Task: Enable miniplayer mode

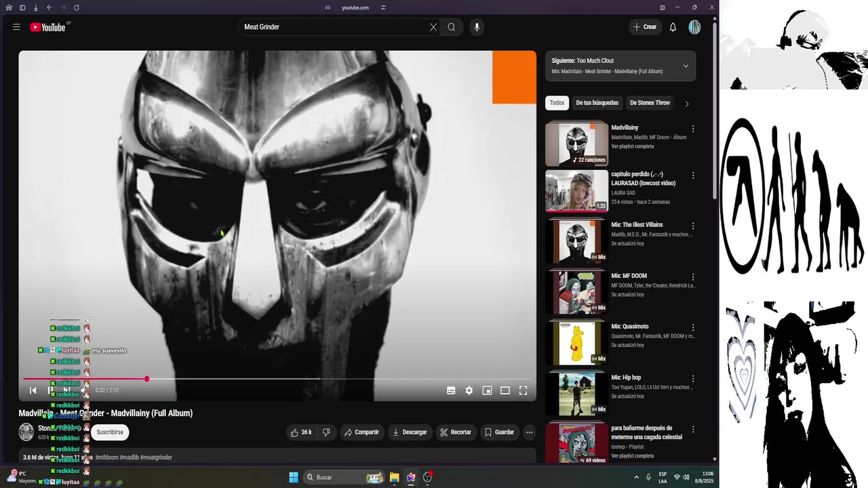Action: 487,390
